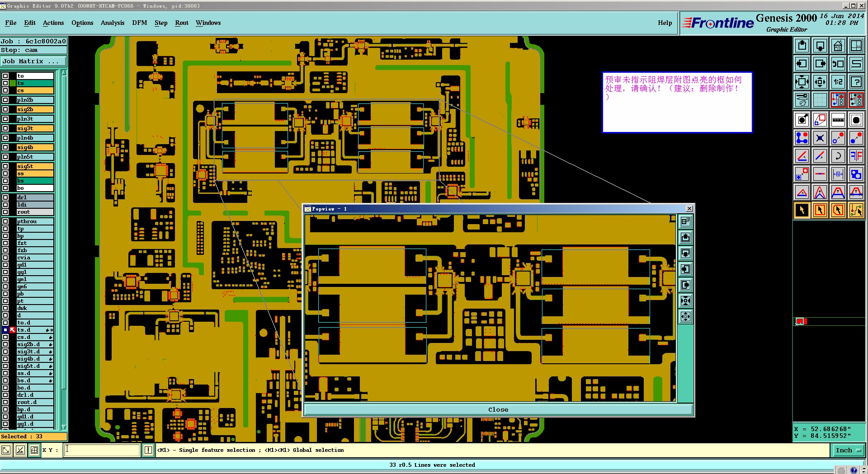Click the Home view icon

838,46
